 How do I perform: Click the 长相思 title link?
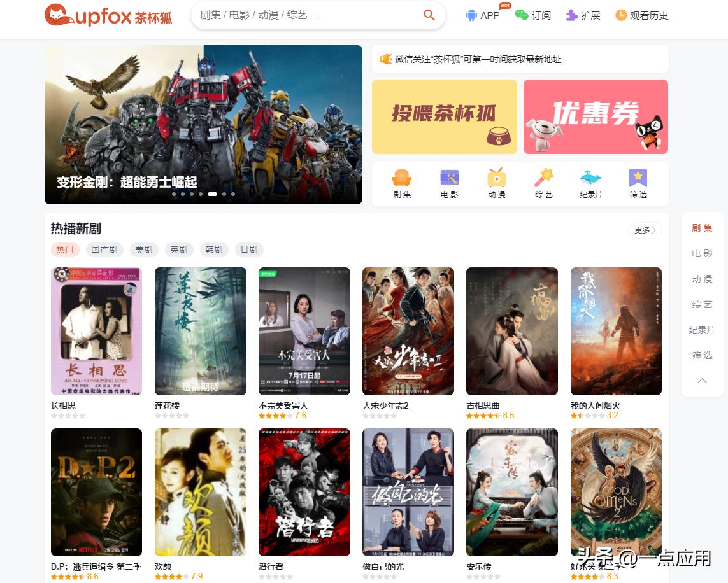pyautogui.click(x=63, y=405)
